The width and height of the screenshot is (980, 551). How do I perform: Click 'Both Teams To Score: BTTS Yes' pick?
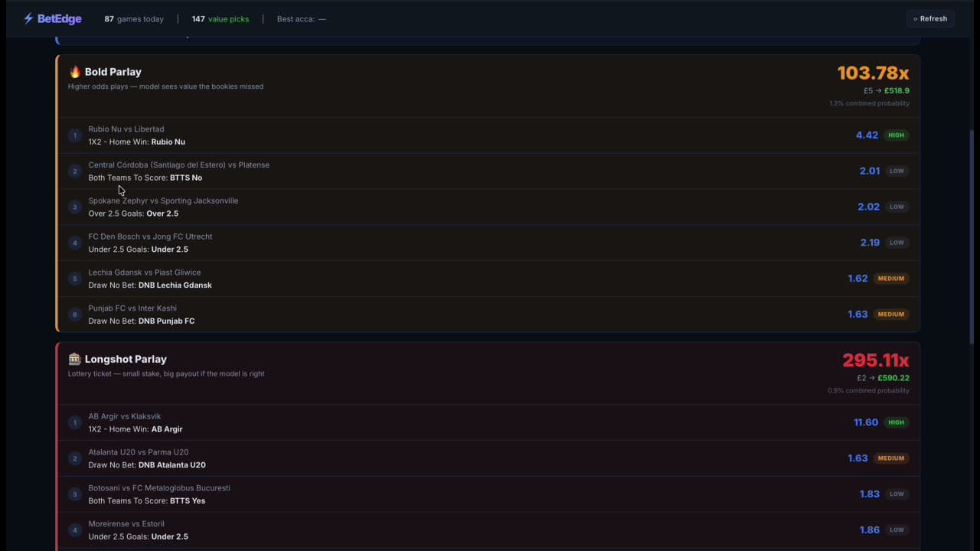pos(147,501)
